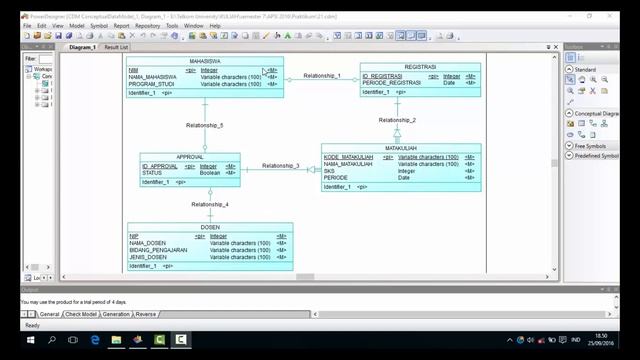Open the Edge browser from taskbar
Viewport: 640px width, 360px height.
pyautogui.click(x=95, y=340)
